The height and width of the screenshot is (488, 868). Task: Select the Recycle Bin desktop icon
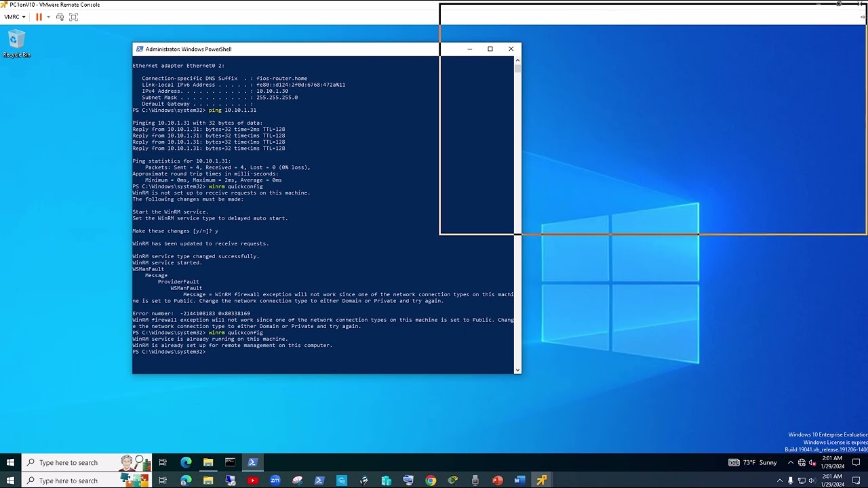click(16, 43)
